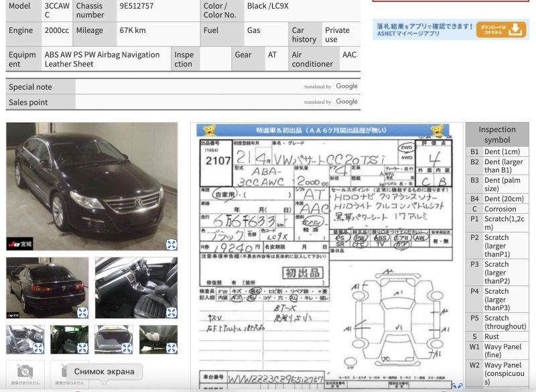536x392 pixels.
Task: Enlarge the dashboard interior photo via expand icon
Action: [171, 312]
